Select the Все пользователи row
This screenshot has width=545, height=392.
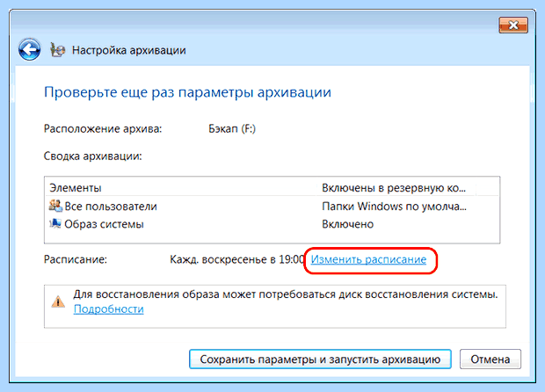pos(272,206)
